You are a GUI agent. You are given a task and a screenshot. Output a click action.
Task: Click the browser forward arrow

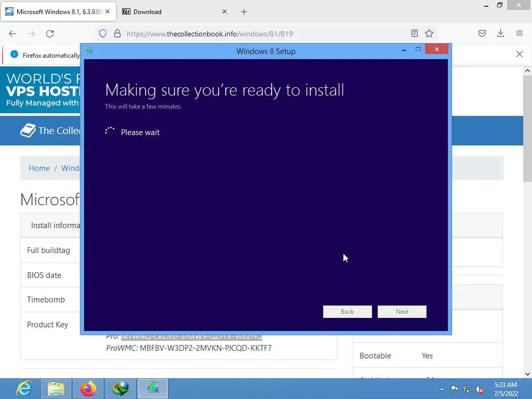click(31, 34)
